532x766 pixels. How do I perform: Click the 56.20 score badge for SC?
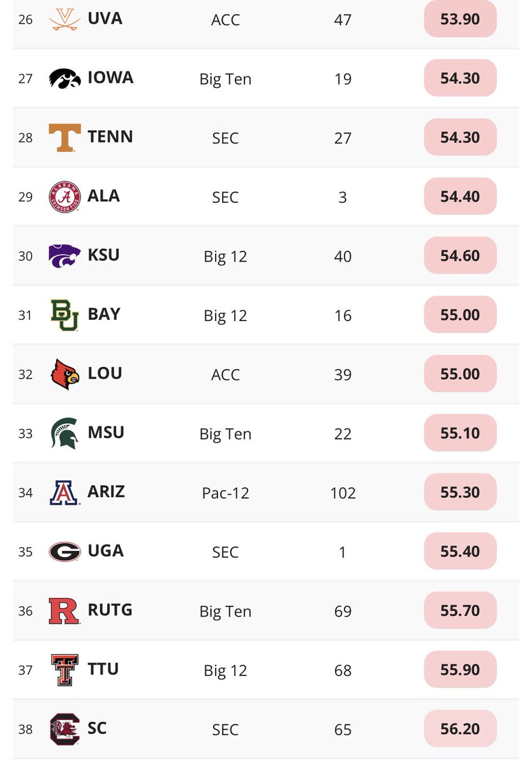(460, 729)
